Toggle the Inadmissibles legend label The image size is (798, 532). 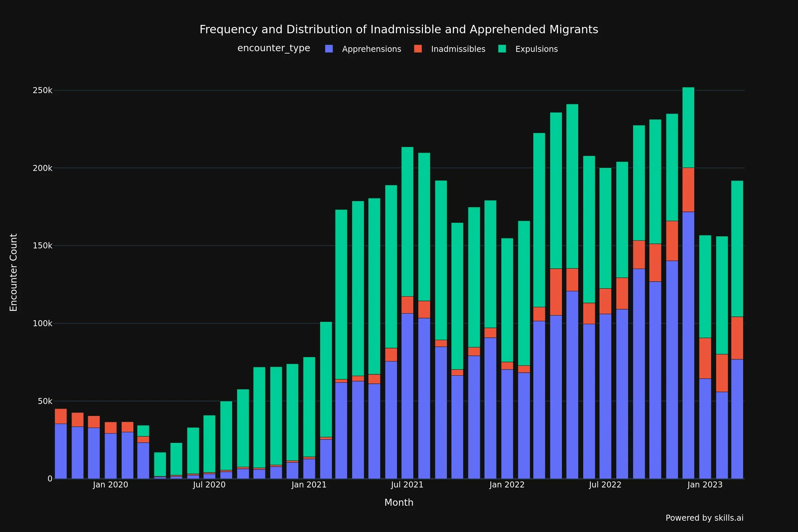click(458, 49)
